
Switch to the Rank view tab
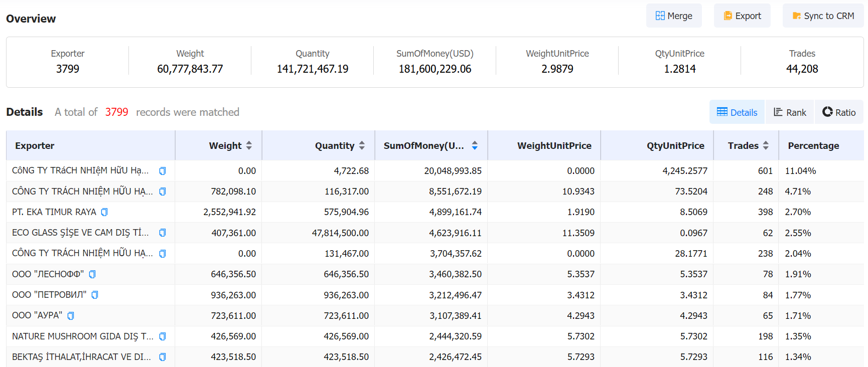click(790, 112)
